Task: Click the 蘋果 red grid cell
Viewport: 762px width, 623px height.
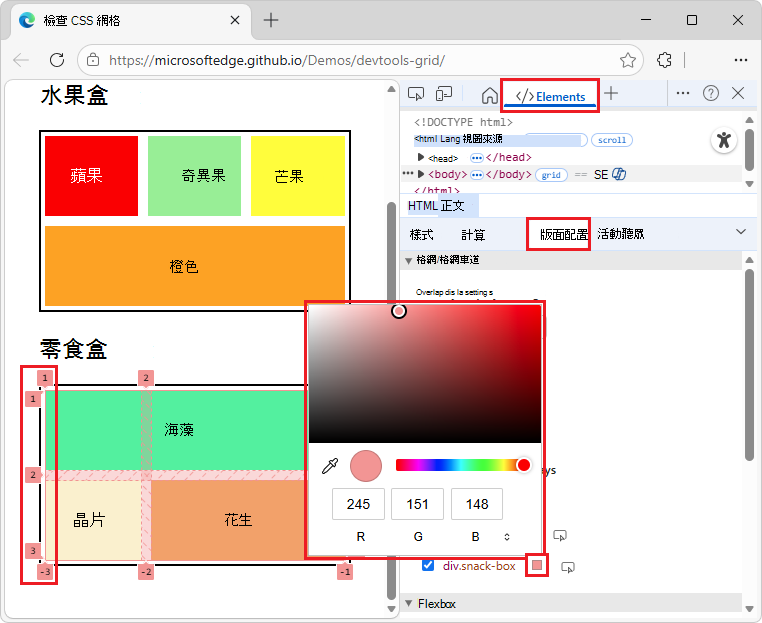Action: pyautogui.click(x=91, y=175)
